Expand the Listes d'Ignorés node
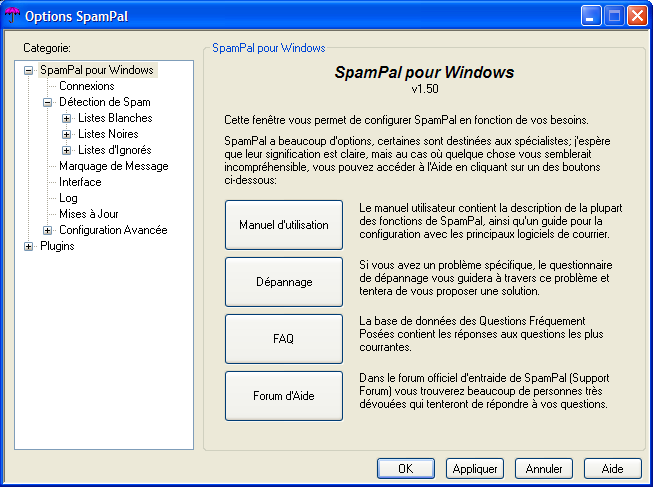 coord(67,150)
